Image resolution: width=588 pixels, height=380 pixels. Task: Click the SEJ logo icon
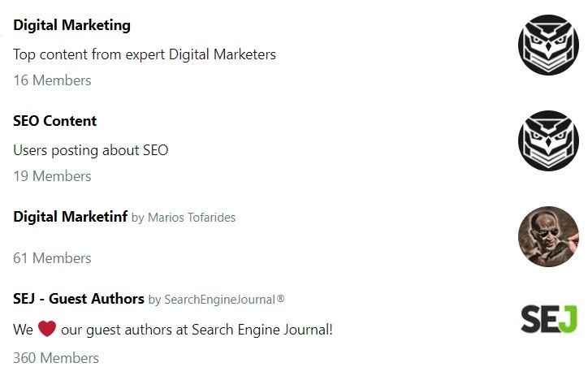pyautogui.click(x=548, y=319)
